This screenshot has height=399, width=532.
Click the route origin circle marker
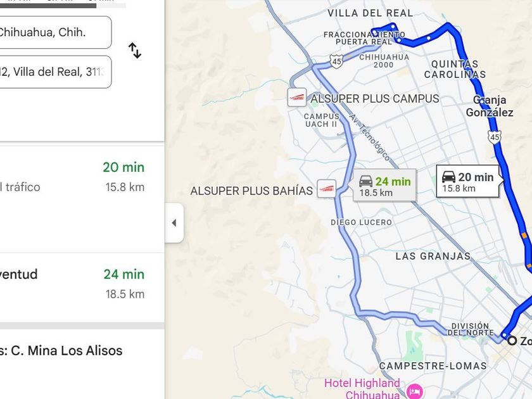click(512, 341)
